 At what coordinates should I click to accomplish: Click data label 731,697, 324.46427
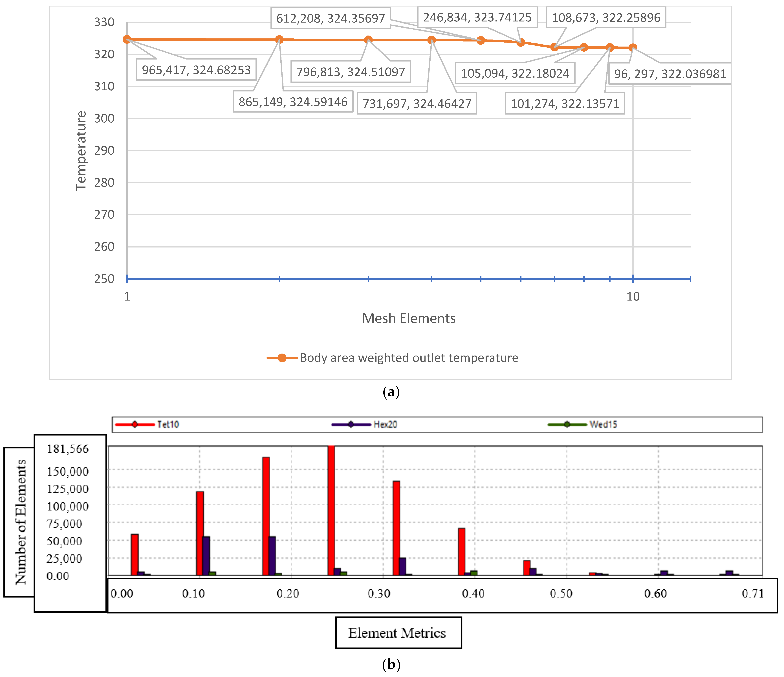click(417, 103)
